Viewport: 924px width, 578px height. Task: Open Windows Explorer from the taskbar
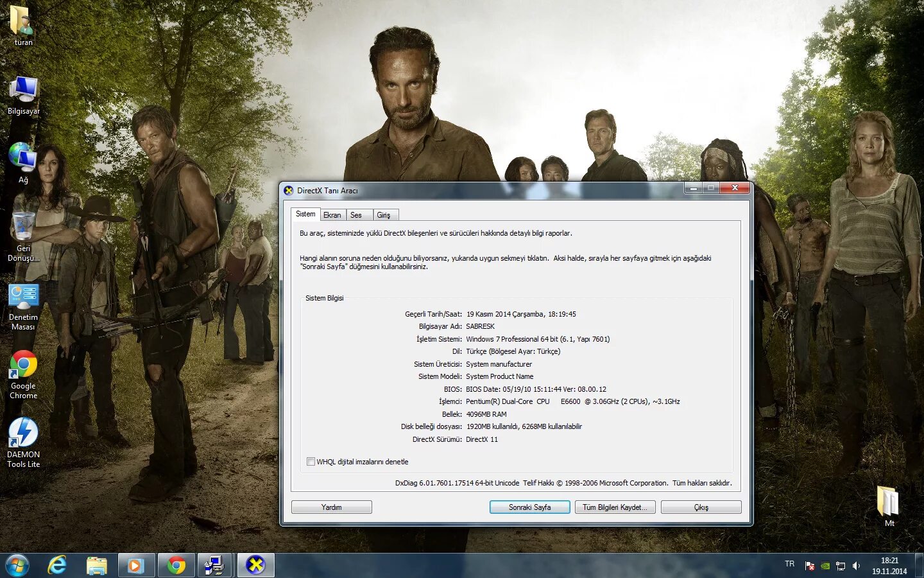[x=96, y=565]
